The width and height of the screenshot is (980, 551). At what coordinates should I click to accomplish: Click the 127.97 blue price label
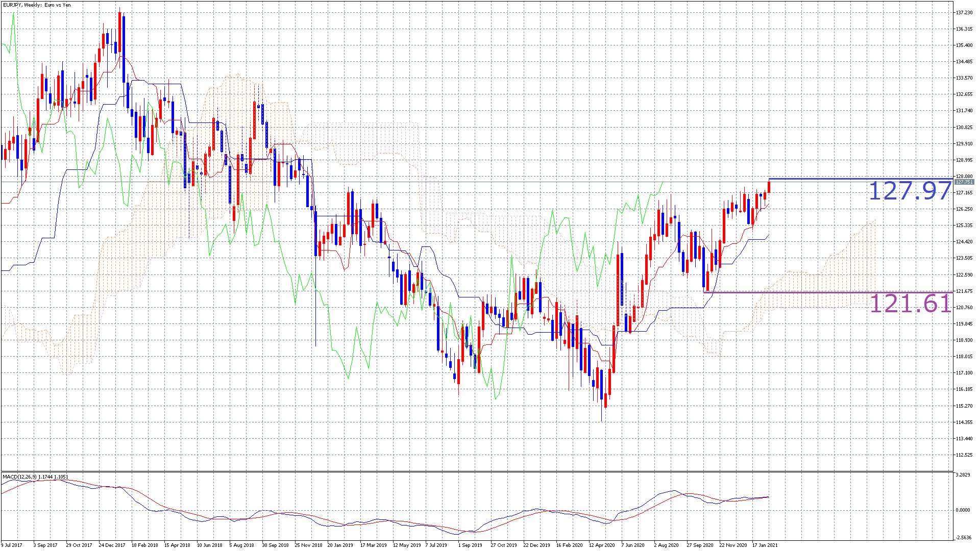point(910,191)
